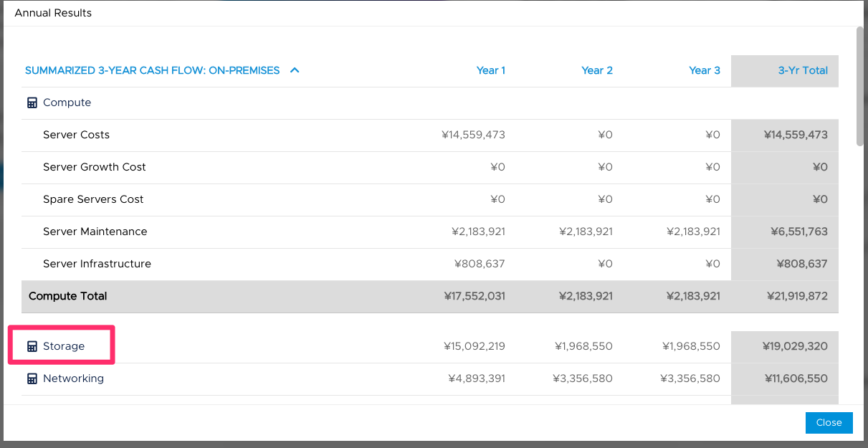
Task: Click the Server Infrastructure row
Action: click(97, 264)
